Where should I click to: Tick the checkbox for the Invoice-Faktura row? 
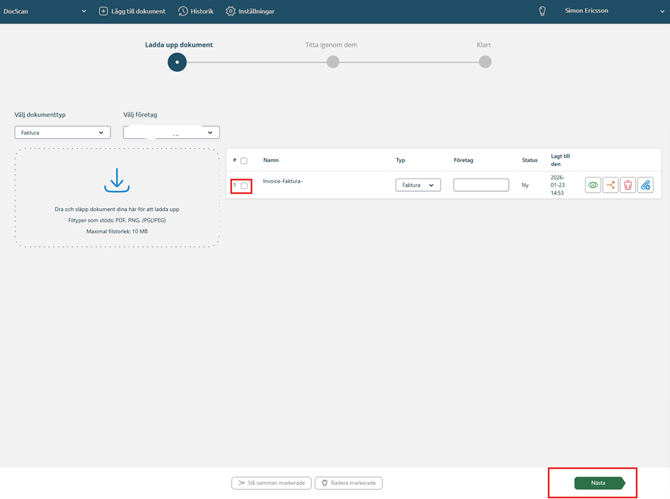coord(244,186)
